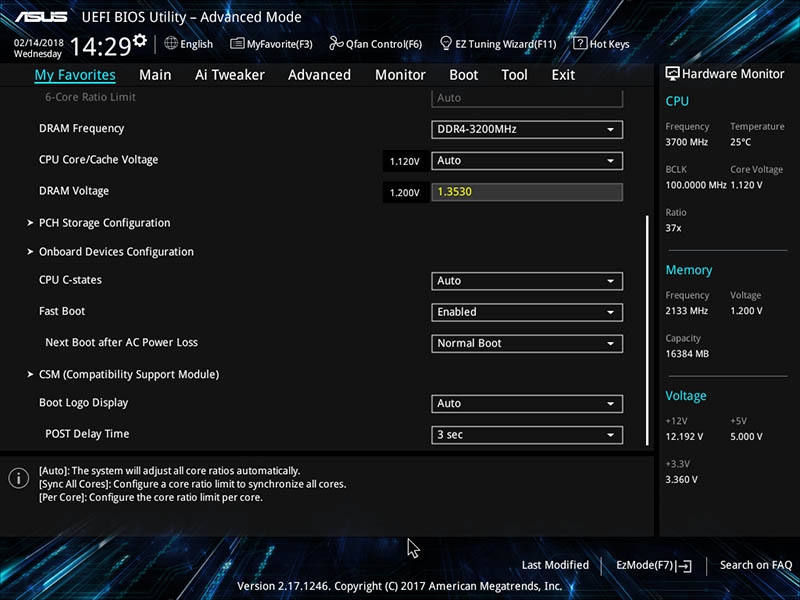Click the 100.0000 MHz BCLK value
Image resolution: width=800 pixels, height=600 pixels.
[696, 185]
